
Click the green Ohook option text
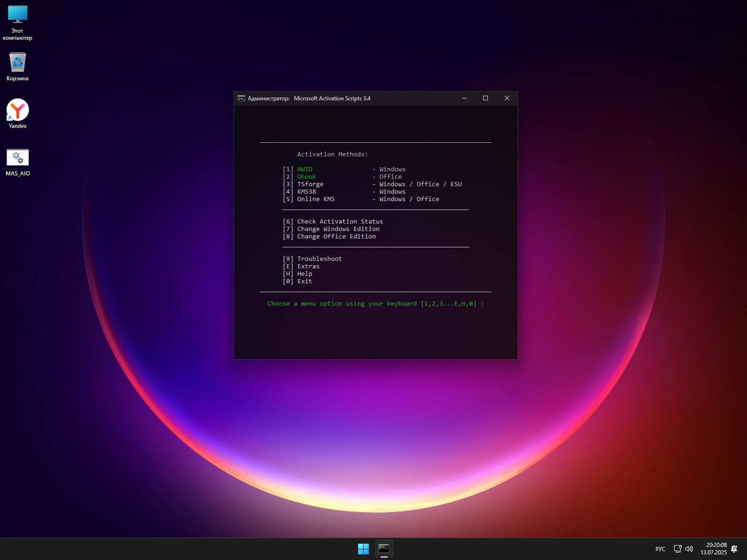pyautogui.click(x=307, y=177)
